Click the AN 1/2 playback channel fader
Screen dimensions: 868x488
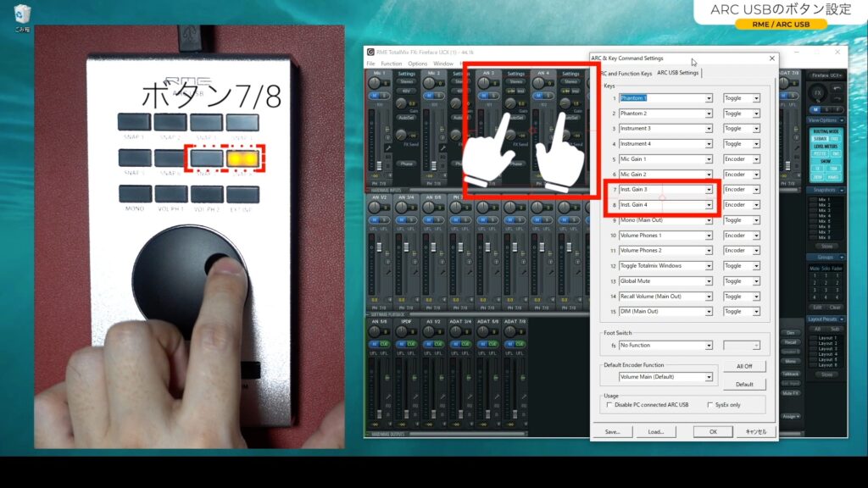[x=379, y=247]
